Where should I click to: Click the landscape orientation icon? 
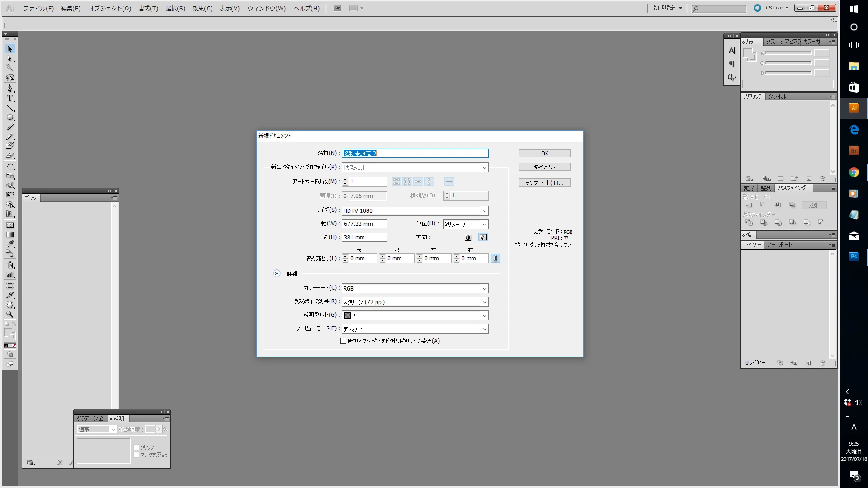(483, 237)
